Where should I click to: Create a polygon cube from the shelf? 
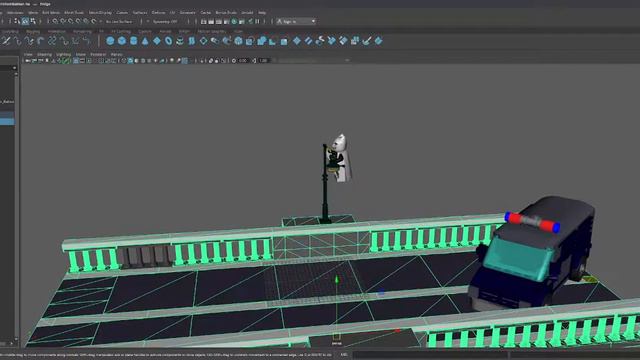(122, 41)
